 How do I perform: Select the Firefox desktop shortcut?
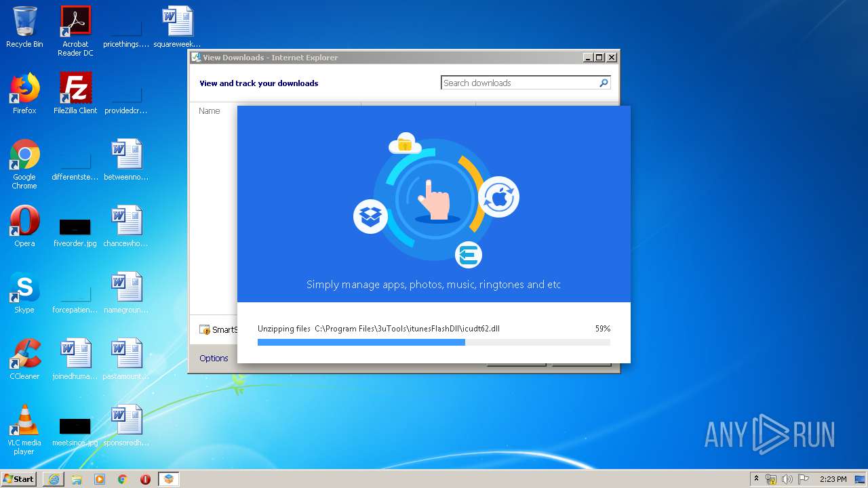point(24,94)
